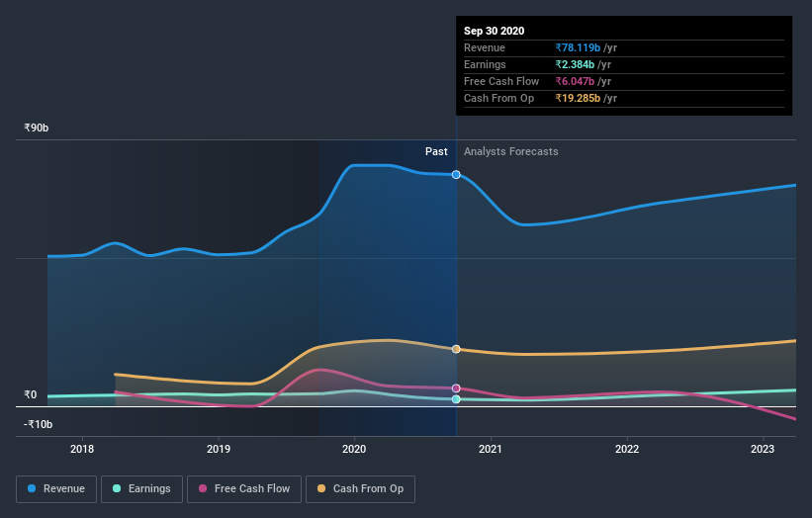Viewport: 812px width, 518px height.
Task: Click the Sep 30 2020 tooltip date
Action: [495, 31]
